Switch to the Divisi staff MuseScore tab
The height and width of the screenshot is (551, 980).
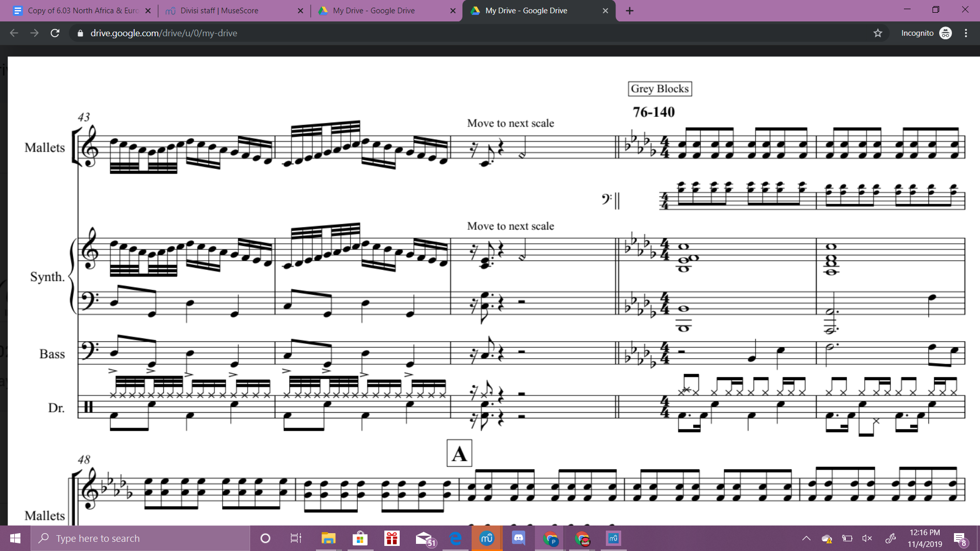tap(219, 10)
